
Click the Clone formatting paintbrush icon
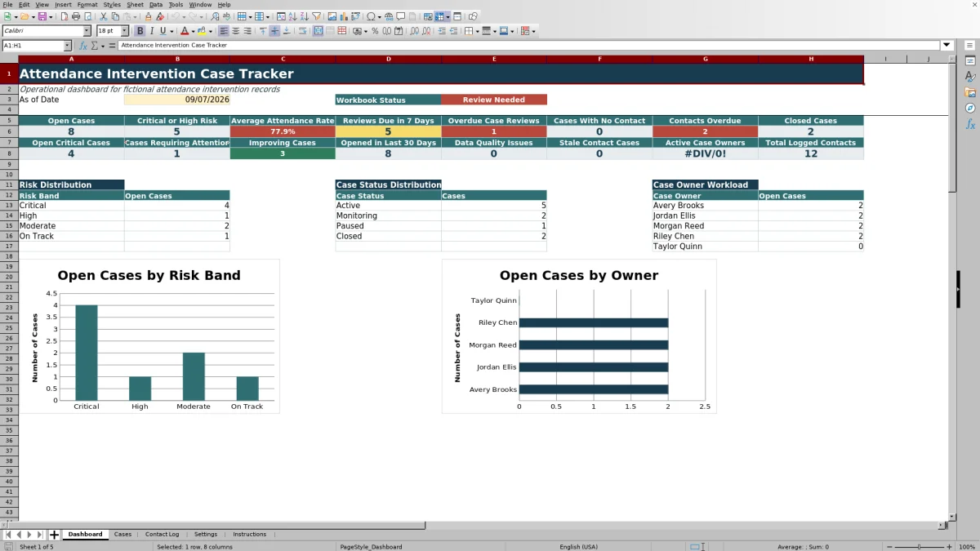[x=148, y=16]
